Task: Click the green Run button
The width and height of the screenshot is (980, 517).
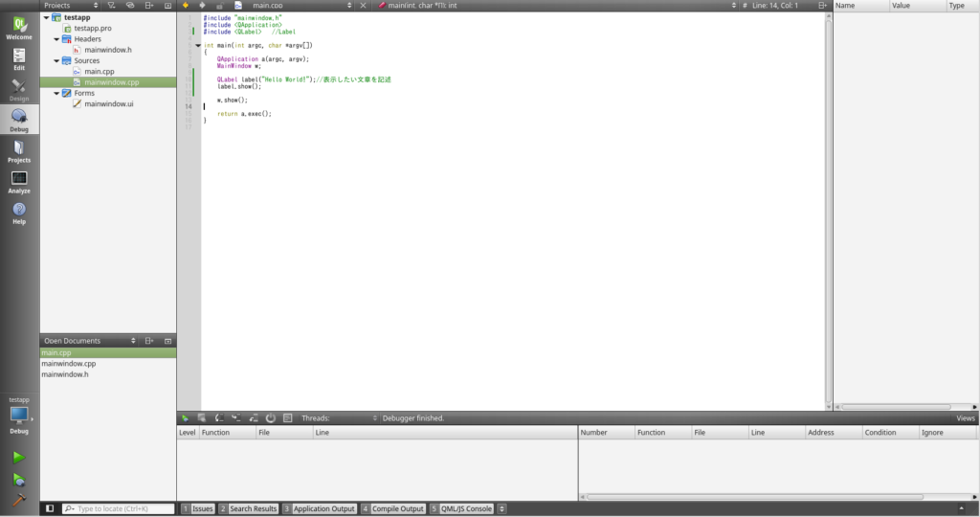Action: (19, 458)
